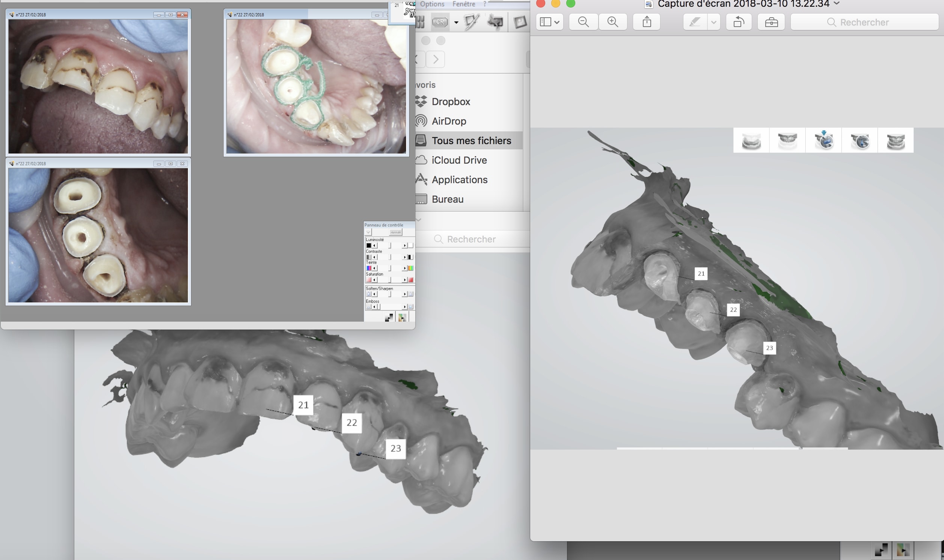Screen dimensions: 944x560
Task: Zoom in in the Preview window
Action: point(612,22)
